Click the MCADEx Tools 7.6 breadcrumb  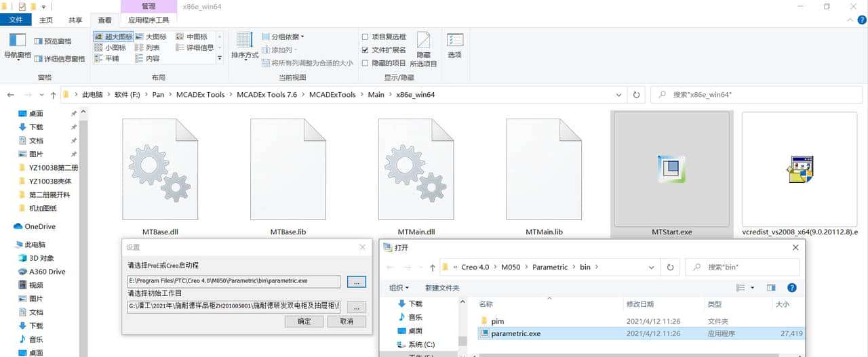tap(267, 95)
